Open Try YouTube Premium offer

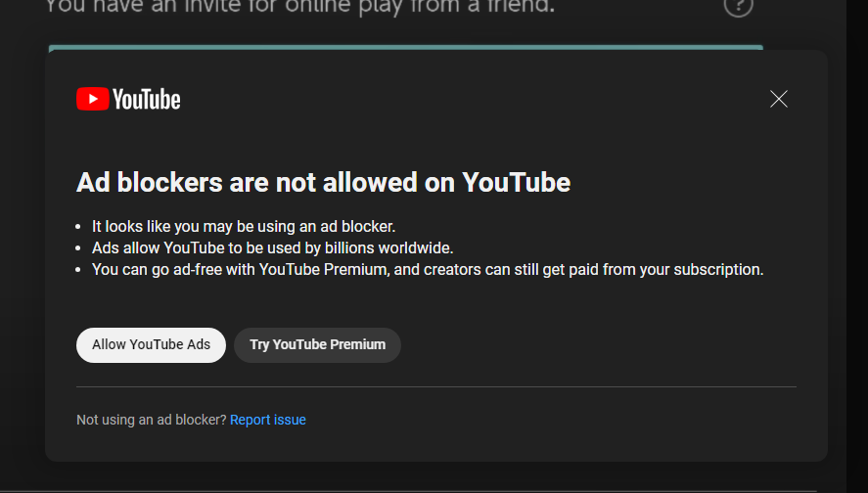click(x=317, y=345)
